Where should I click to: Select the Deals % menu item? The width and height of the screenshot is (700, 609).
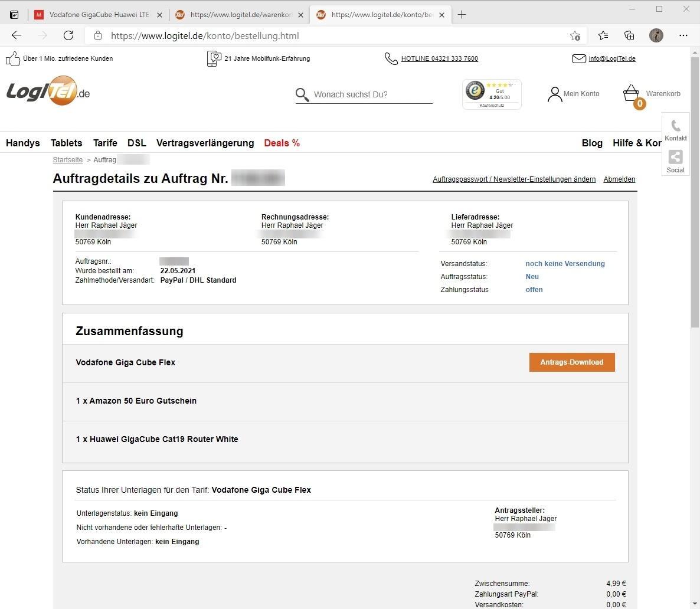click(x=282, y=143)
